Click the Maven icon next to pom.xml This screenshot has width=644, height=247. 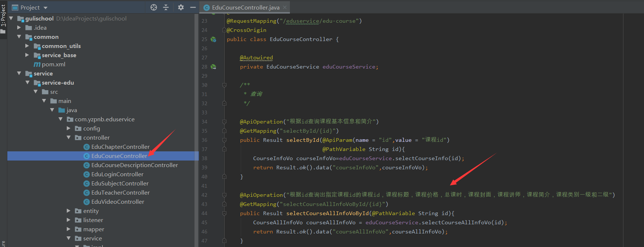pos(37,64)
